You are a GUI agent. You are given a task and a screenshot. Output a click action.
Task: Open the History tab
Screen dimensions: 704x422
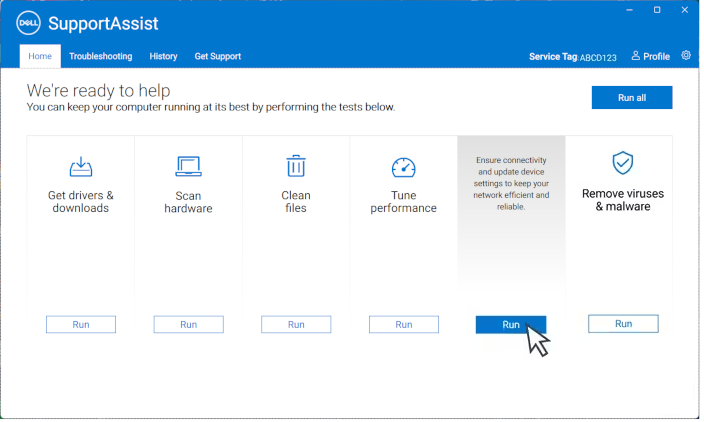coord(163,56)
